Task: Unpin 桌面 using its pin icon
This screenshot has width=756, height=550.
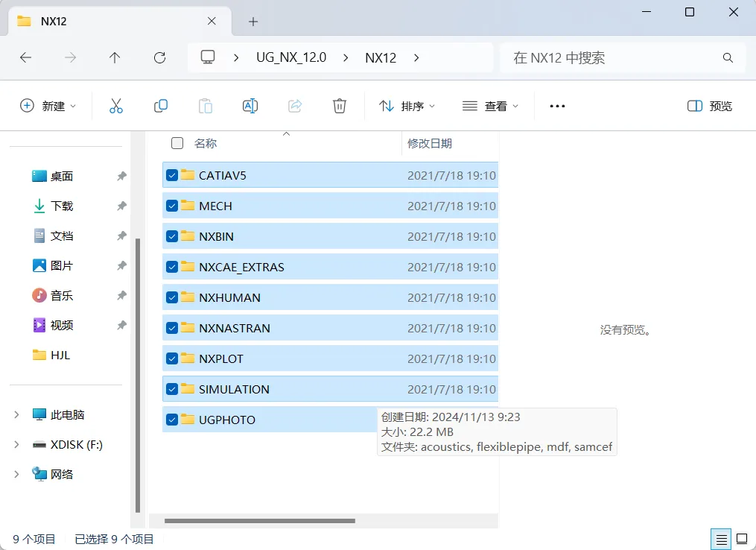Action: coord(121,176)
